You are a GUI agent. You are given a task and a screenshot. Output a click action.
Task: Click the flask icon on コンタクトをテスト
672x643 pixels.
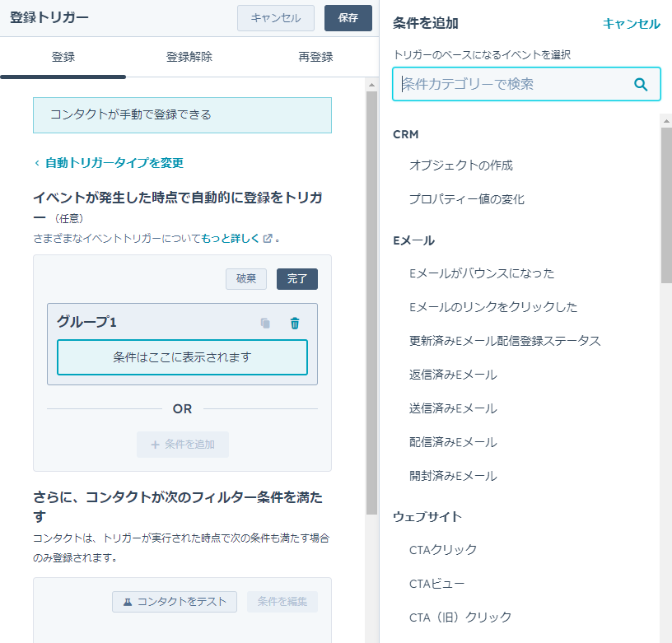click(128, 602)
